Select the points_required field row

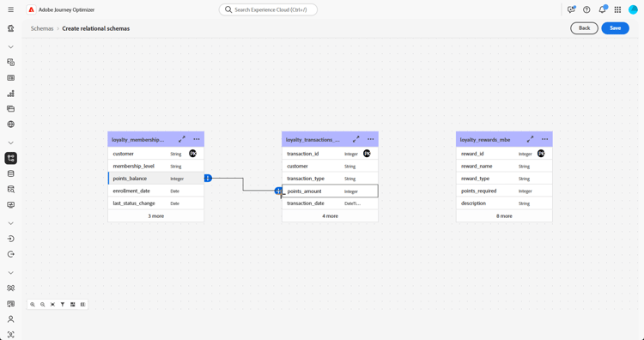click(x=504, y=191)
